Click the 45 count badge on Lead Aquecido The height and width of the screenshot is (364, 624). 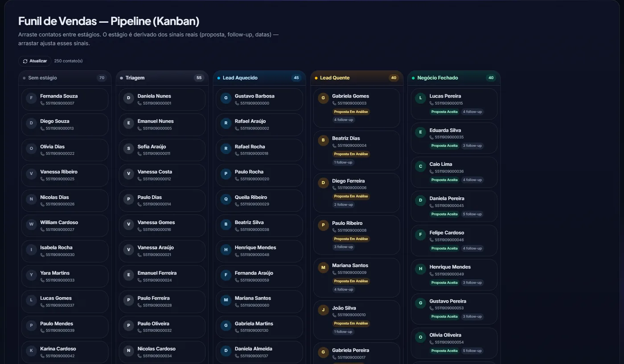[296, 78]
